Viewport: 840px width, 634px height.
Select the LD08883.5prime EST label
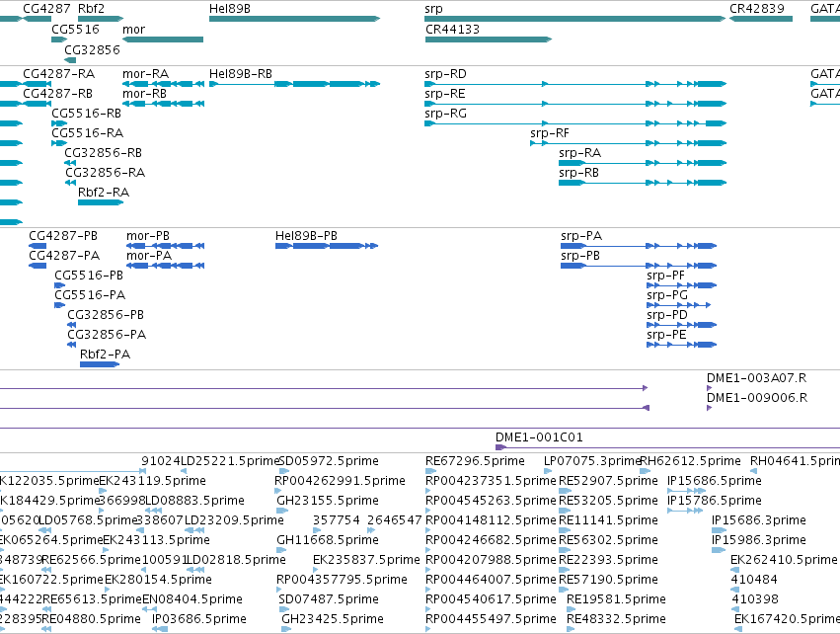click(x=195, y=501)
